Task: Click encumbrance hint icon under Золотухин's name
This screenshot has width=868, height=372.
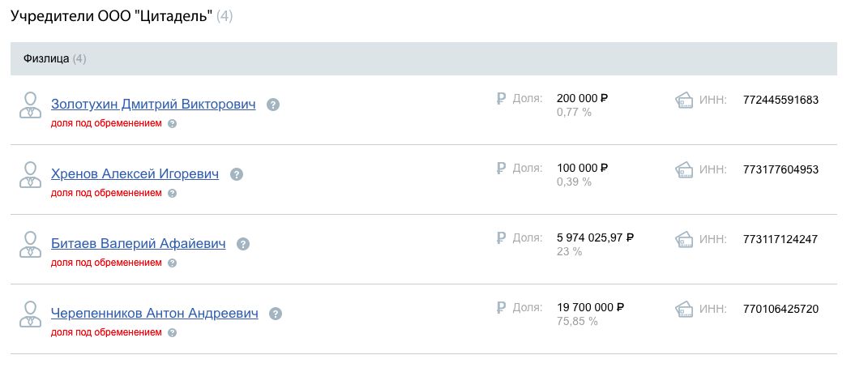Action: [x=172, y=124]
